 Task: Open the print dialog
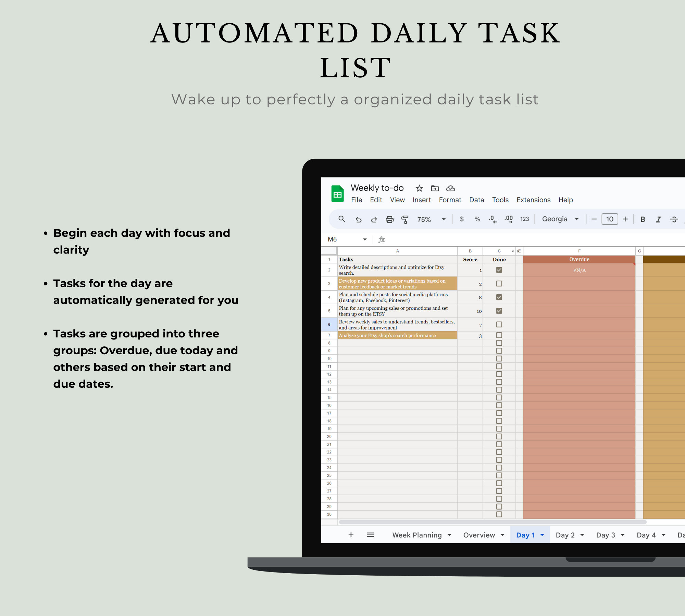[389, 219]
